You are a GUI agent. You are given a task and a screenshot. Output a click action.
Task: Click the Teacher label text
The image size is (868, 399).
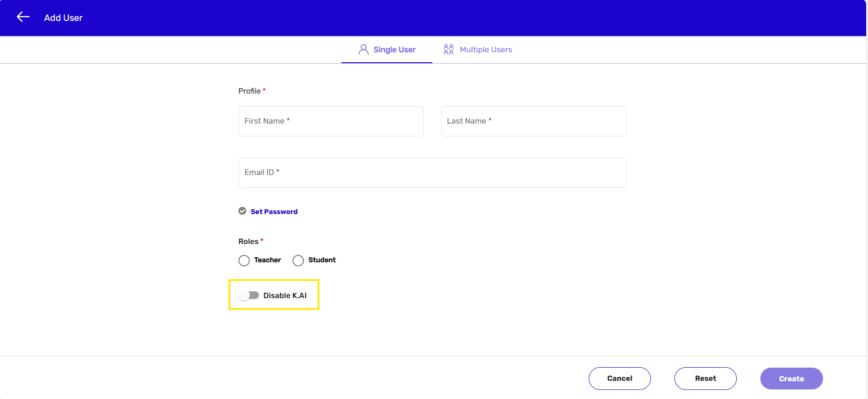point(268,260)
